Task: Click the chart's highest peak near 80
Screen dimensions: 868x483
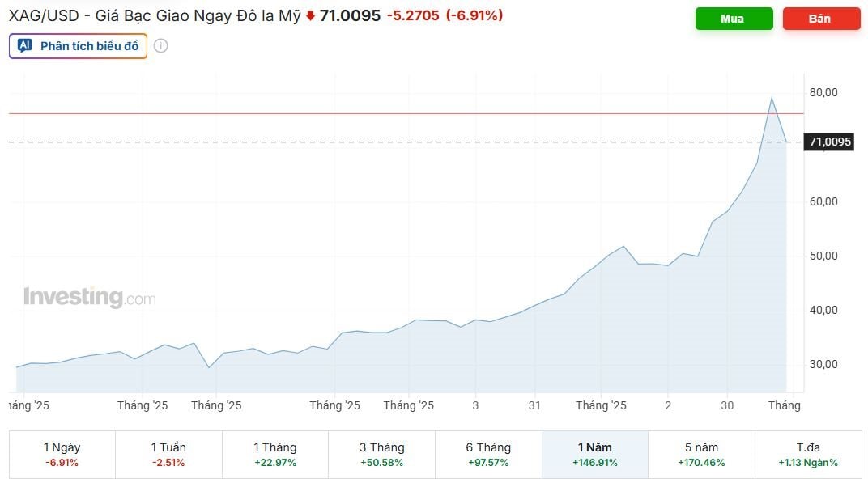Action: [771, 98]
